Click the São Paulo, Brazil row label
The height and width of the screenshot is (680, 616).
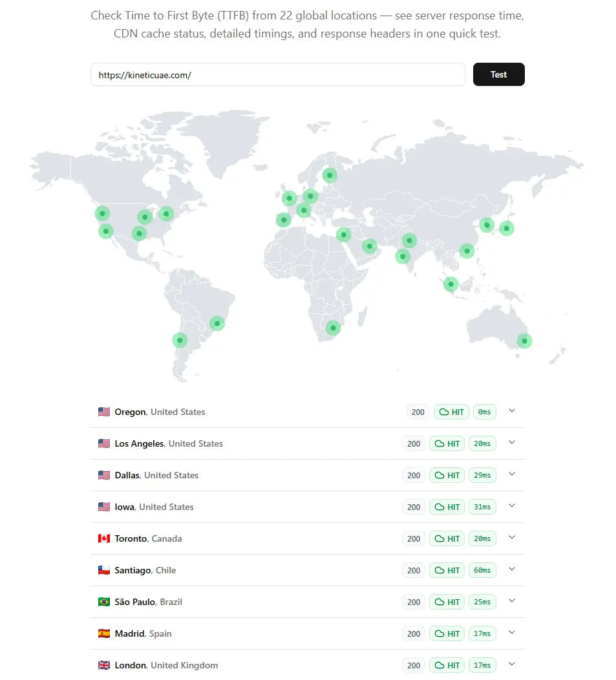[148, 602]
